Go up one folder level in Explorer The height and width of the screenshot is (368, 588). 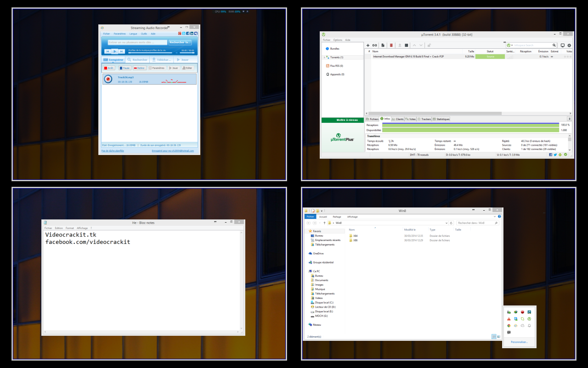point(324,223)
